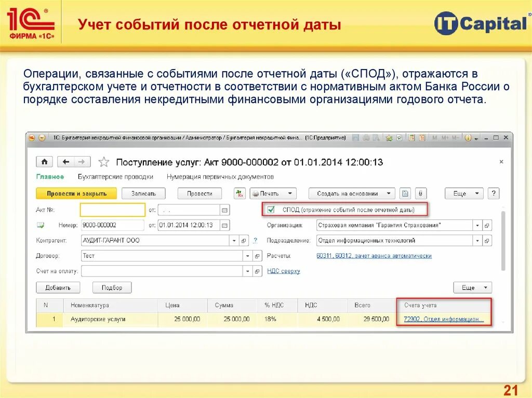The height and width of the screenshot is (398, 532).
Task: Open Контрагент info question mark link
Action: [x=255, y=240]
